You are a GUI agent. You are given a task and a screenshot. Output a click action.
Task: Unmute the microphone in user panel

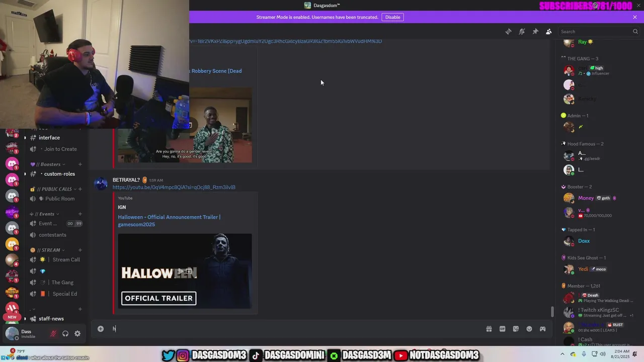click(x=53, y=333)
